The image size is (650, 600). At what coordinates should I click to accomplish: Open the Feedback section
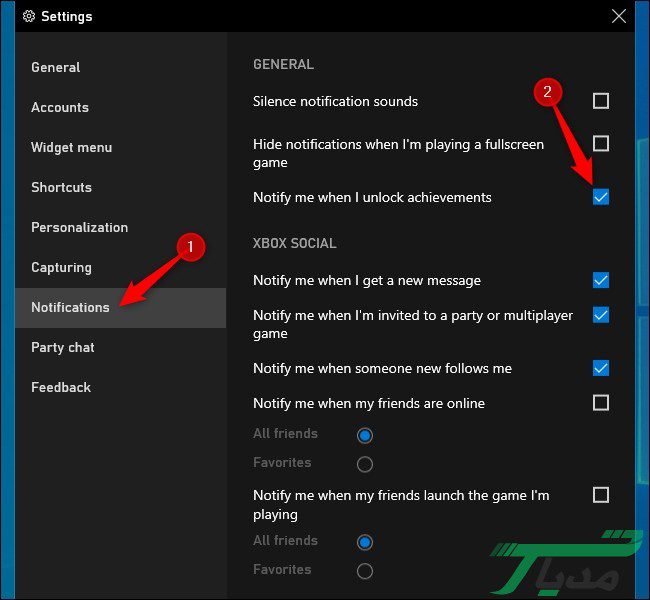[61, 387]
